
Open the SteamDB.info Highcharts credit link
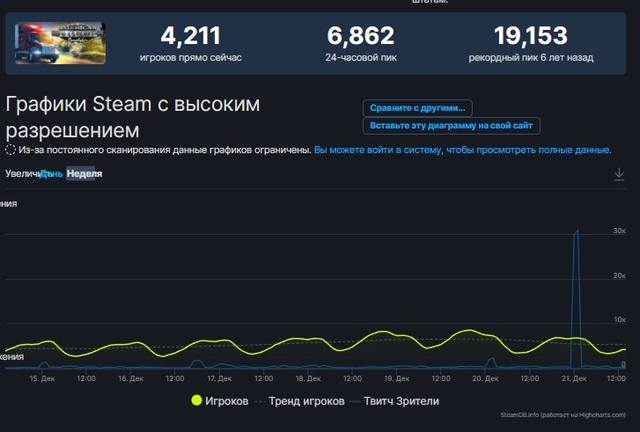(x=563, y=415)
